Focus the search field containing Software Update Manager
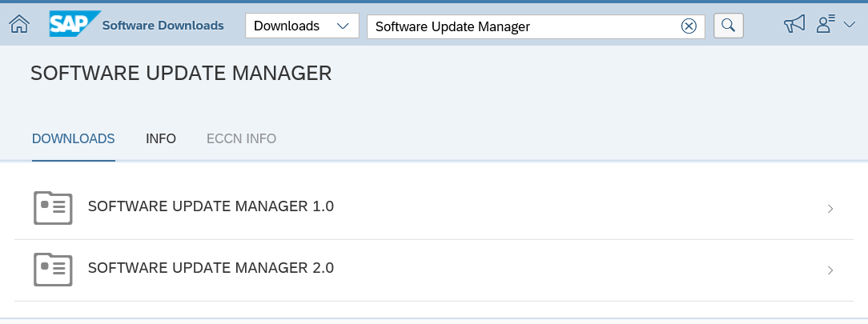Screen dimensions: 868x324 pyautogui.click(x=523, y=26)
